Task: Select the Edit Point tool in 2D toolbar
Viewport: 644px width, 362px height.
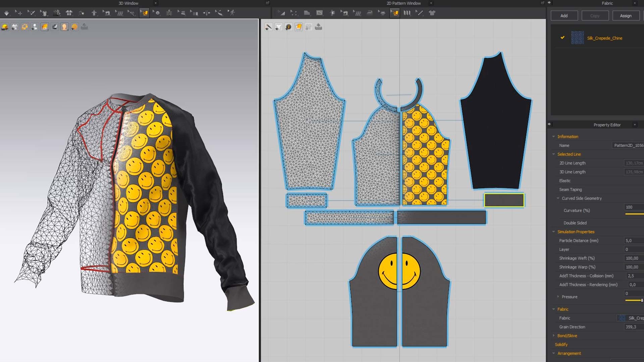Action: click(294, 13)
